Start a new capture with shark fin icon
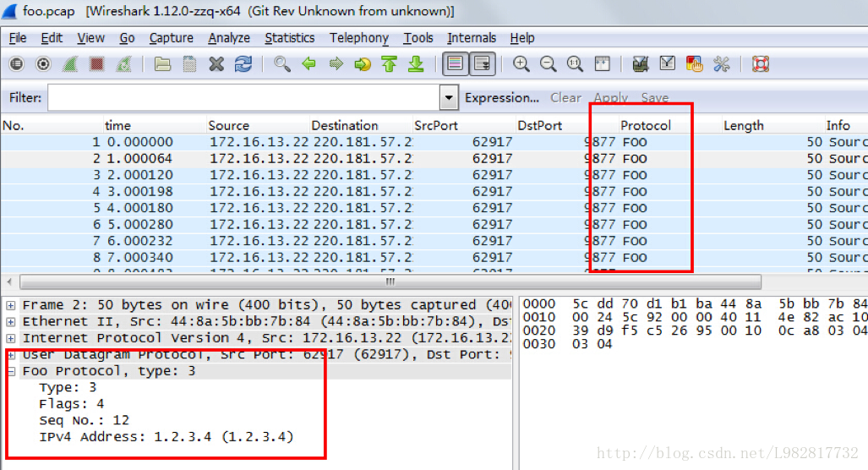Screen dimensions: 868x470 [x=70, y=64]
